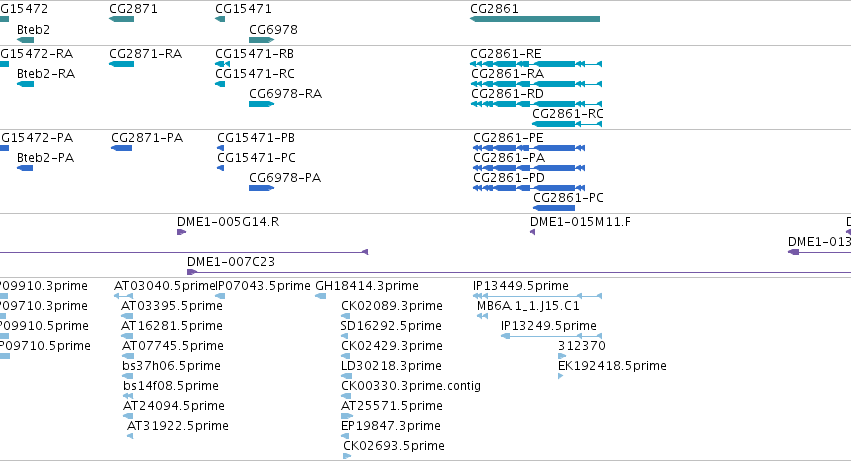Open transcript CG6978-RA
Viewport: 851px width, 461px height.
(285, 94)
